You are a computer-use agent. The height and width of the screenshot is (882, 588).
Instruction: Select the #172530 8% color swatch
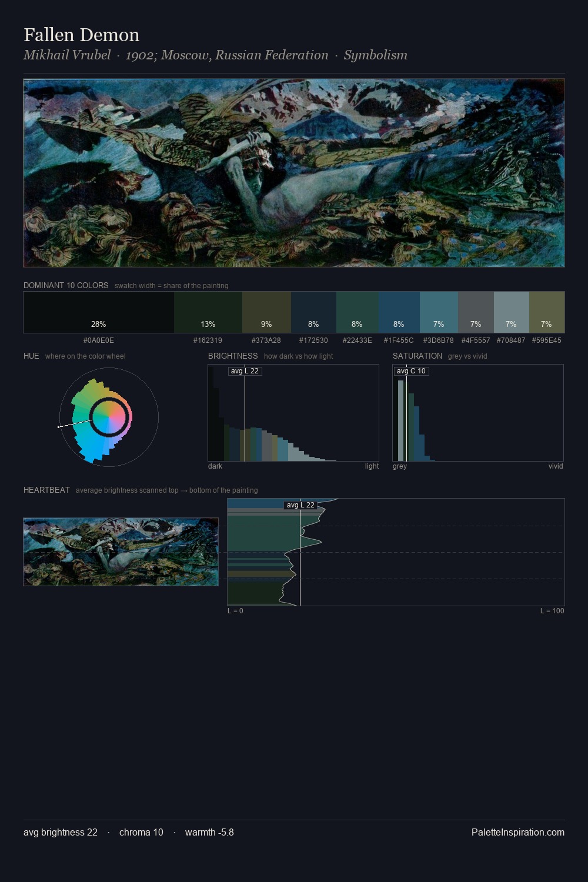tap(313, 312)
